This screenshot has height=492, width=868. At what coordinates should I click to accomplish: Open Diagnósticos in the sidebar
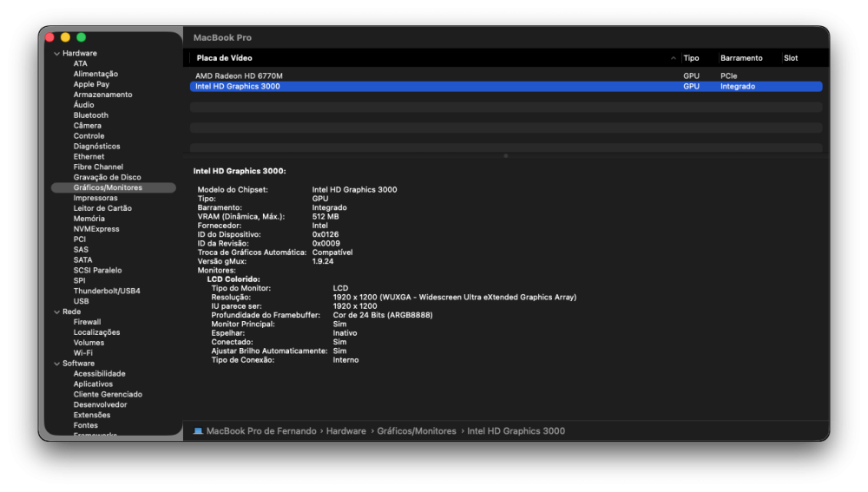coord(96,147)
